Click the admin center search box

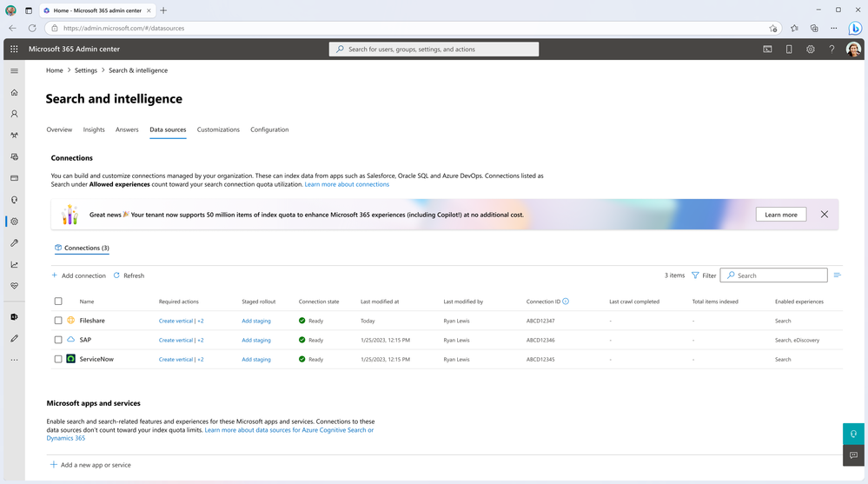[434, 50]
